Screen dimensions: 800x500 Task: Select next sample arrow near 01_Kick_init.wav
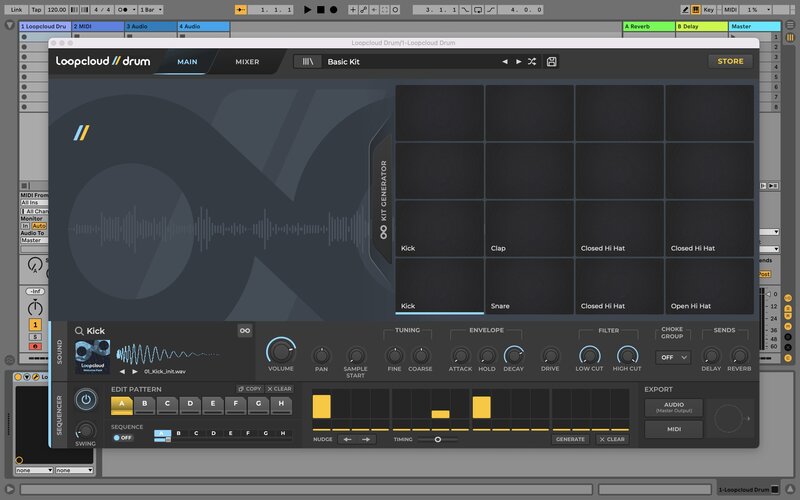(135, 371)
